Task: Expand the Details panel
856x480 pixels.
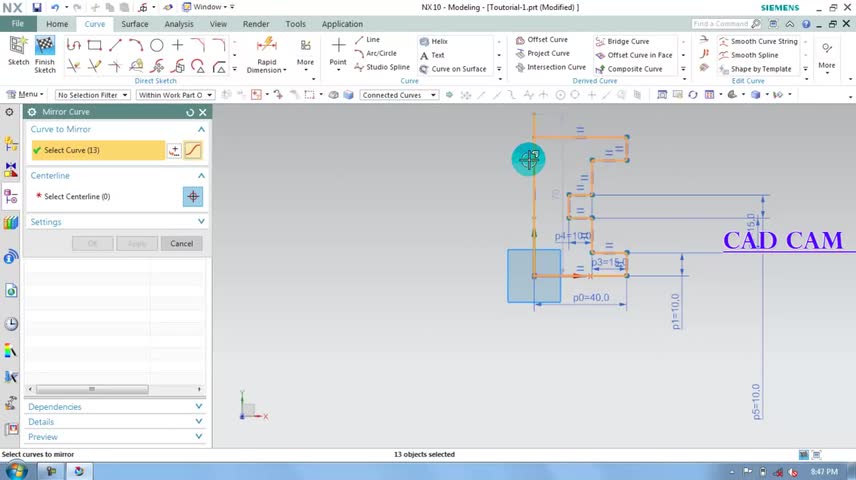Action: tap(199, 422)
